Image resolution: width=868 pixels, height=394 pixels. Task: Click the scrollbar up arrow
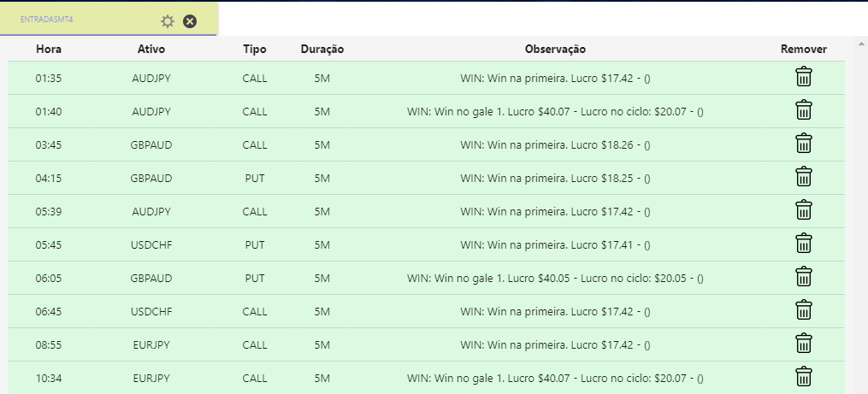[860, 44]
